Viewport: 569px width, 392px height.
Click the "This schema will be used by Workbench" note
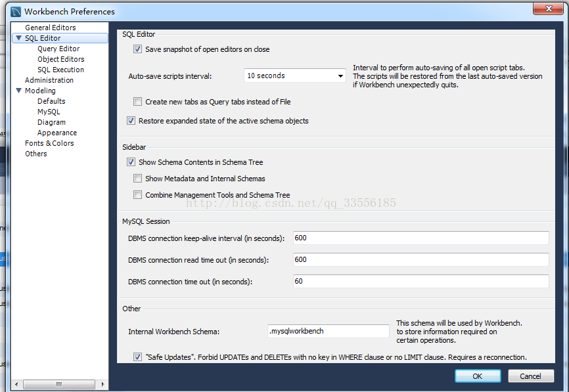click(x=459, y=332)
